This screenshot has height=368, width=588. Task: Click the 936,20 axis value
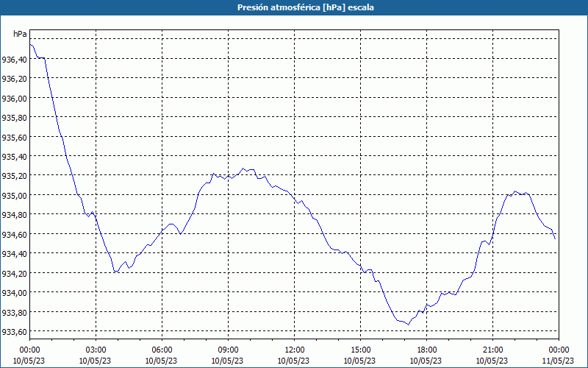[x=14, y=79]
